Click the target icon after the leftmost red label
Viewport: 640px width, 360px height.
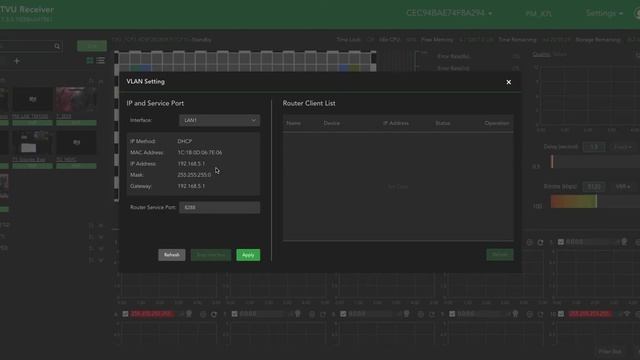(203, 314)
